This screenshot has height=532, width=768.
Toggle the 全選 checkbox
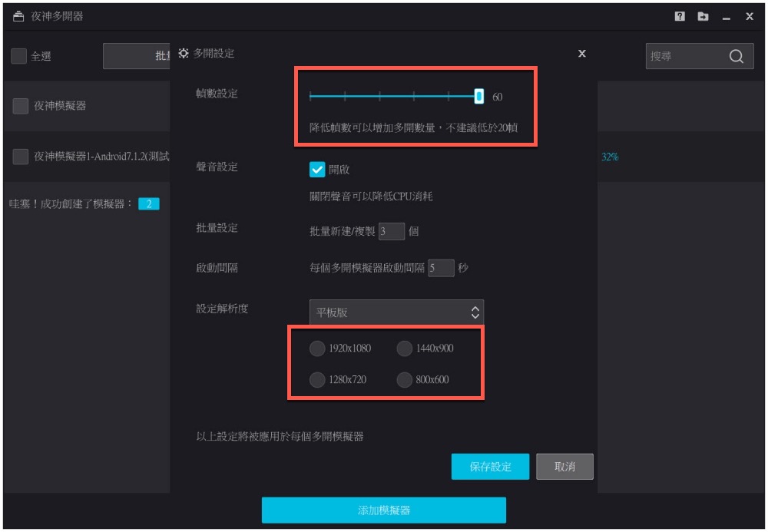pyautogui.click(x=18, y=56)
